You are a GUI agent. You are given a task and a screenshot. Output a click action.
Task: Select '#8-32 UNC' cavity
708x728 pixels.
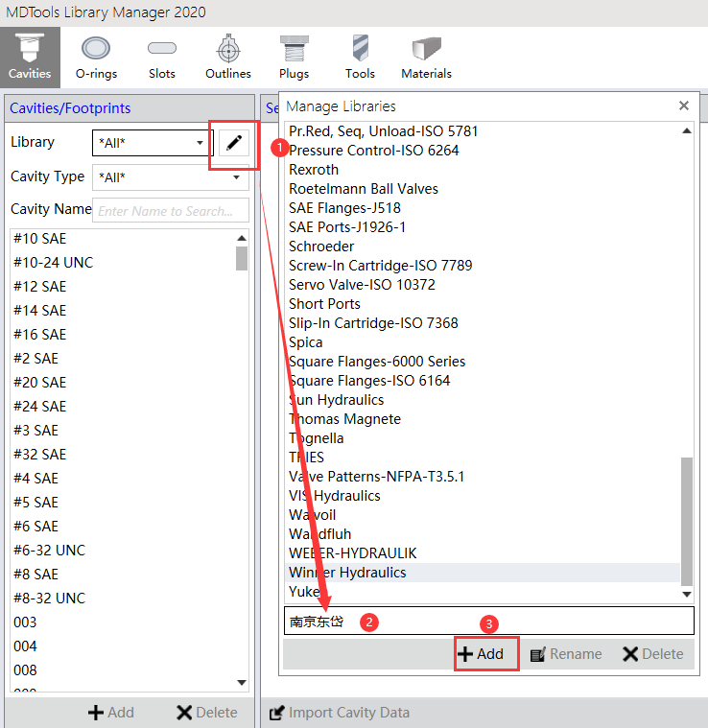point(50,598)
